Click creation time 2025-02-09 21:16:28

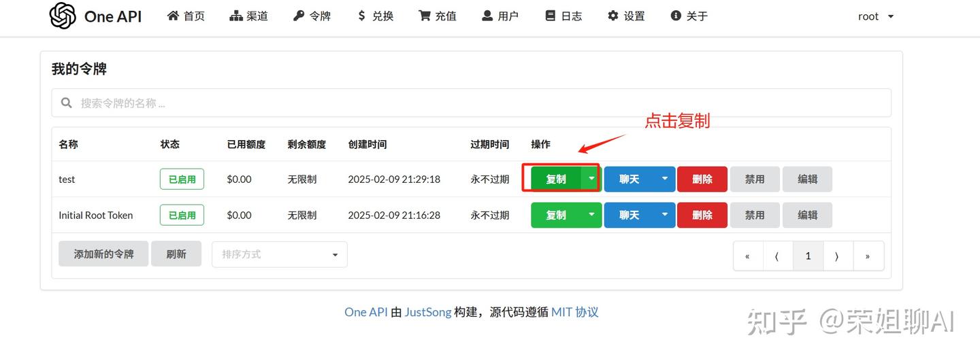[x=394, y=215]
